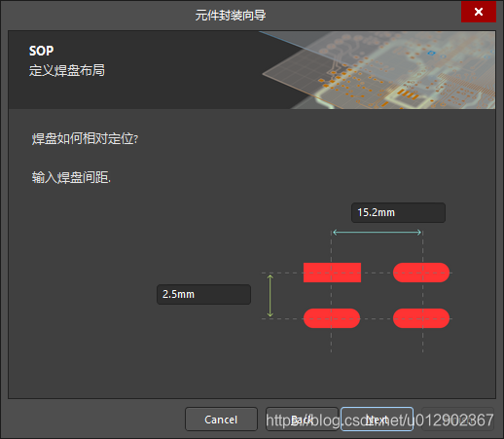The width and height of the screenshot is (504, 439).
Task: Edit the 15.2mm horizontal pad spacing field
Action: click(x=398, y=212)
